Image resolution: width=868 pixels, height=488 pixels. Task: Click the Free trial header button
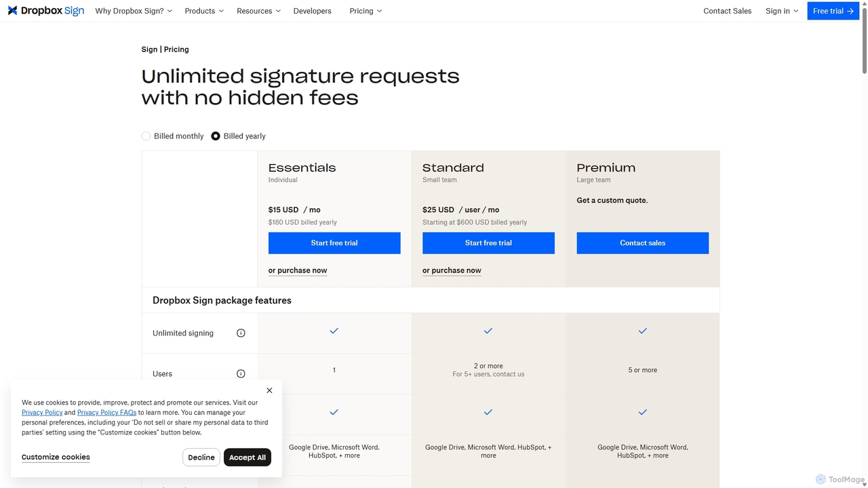click(x=833, y=11)
